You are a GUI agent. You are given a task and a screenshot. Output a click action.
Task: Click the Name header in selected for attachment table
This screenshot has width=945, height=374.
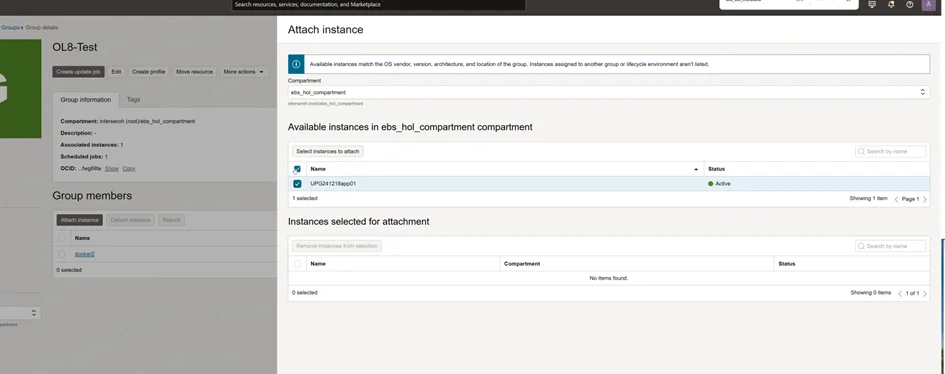[x=318, y=264]
